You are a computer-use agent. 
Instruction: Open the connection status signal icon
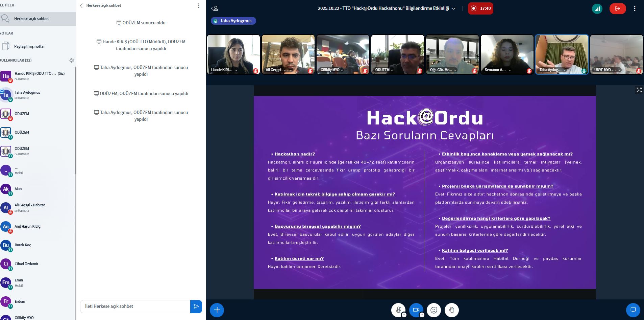point(597,8)
